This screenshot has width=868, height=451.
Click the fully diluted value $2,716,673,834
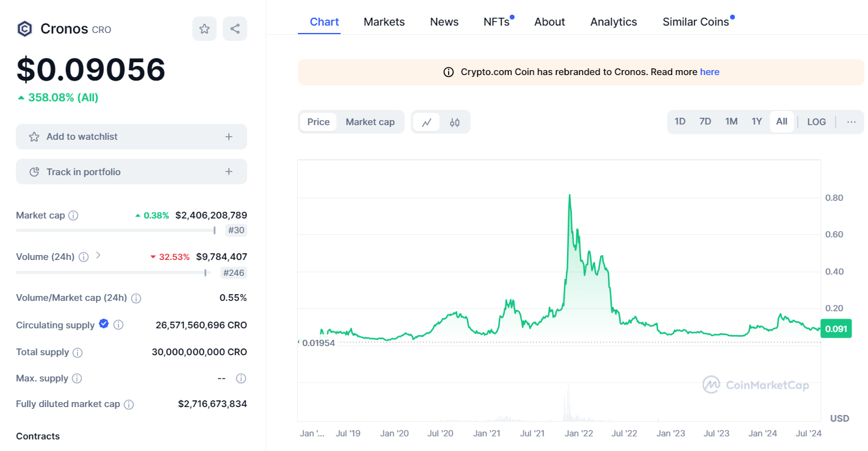pos(212,404)
